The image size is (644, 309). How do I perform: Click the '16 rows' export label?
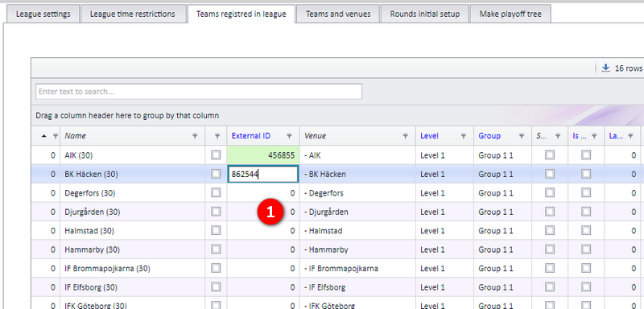tap(629, 68)
